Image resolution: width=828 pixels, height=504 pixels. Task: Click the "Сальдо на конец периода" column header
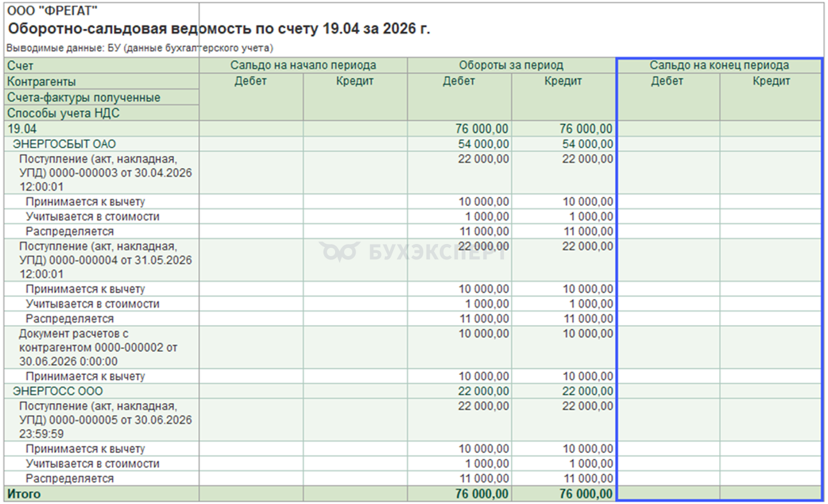(x=719, y=65)
